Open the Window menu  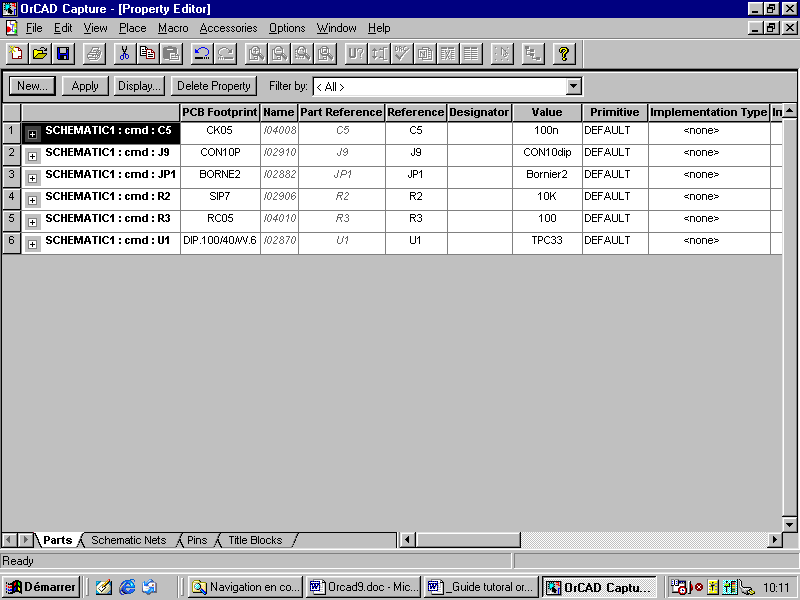336,28
